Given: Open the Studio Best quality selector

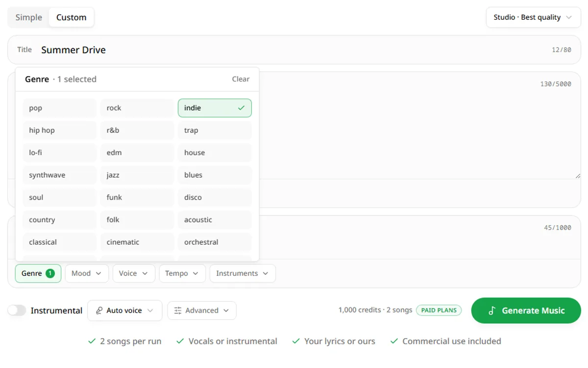Looking at the screenshot, I should pyautogui.click(x=533, y=17).
